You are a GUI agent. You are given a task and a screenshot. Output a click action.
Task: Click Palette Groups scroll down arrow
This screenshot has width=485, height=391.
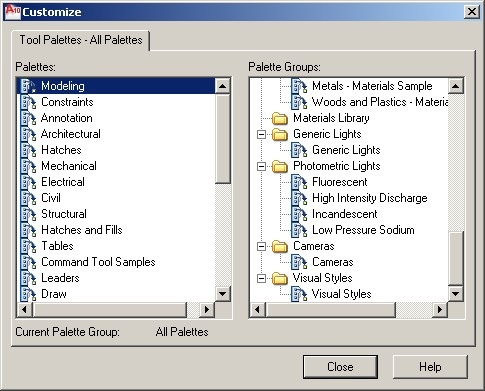click(455, 294)
